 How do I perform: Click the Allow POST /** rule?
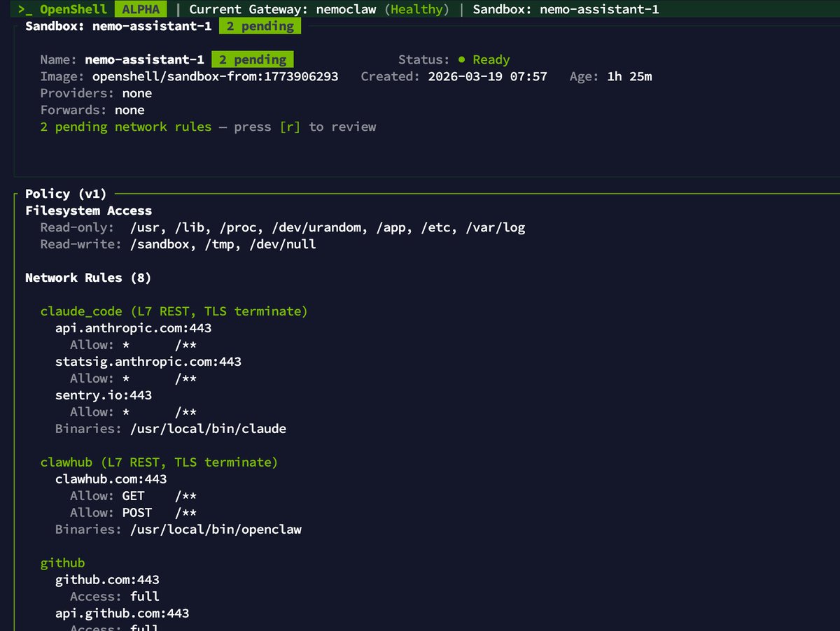coord(133,513)
